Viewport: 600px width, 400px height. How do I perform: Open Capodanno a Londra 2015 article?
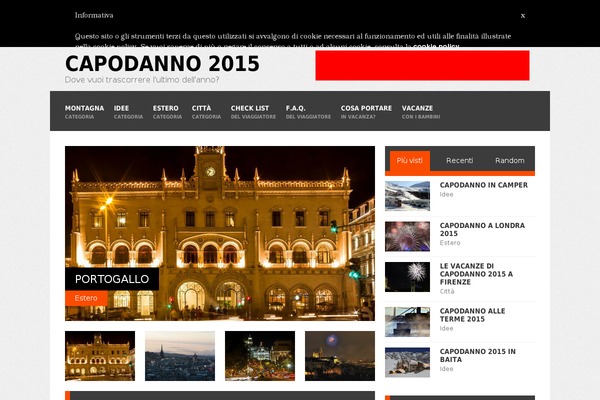(482, 230)
